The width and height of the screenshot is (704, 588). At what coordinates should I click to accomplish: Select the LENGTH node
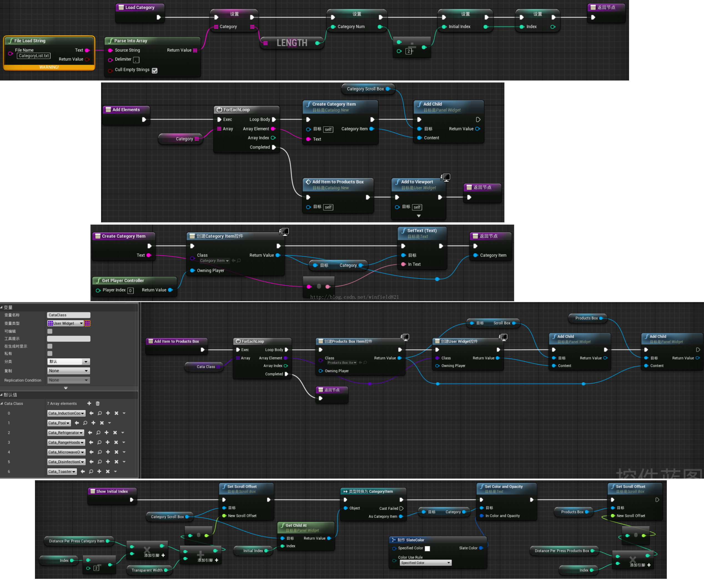tap(292, 43)
